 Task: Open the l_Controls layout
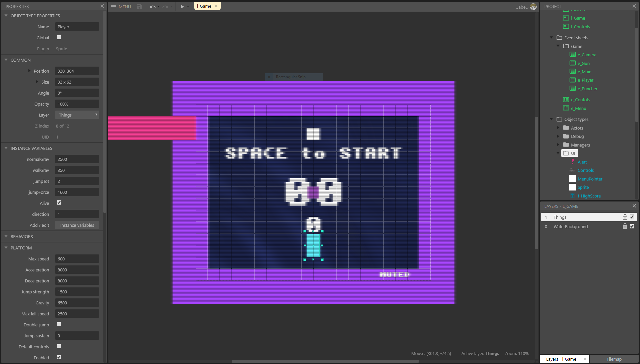[580, 27]
